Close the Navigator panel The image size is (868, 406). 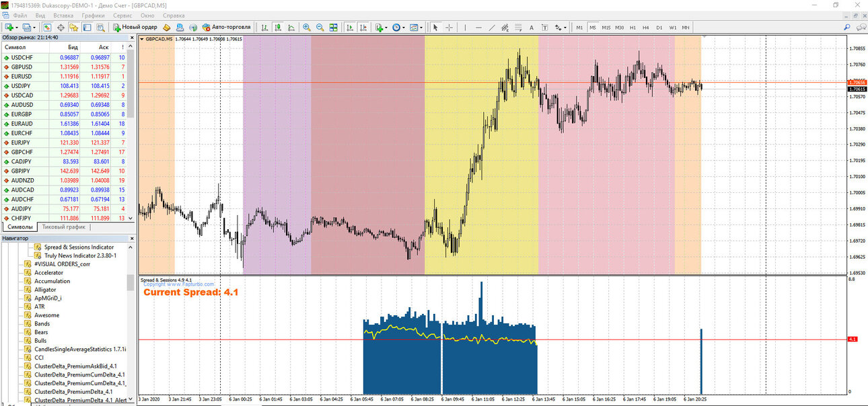click(131, 238)
